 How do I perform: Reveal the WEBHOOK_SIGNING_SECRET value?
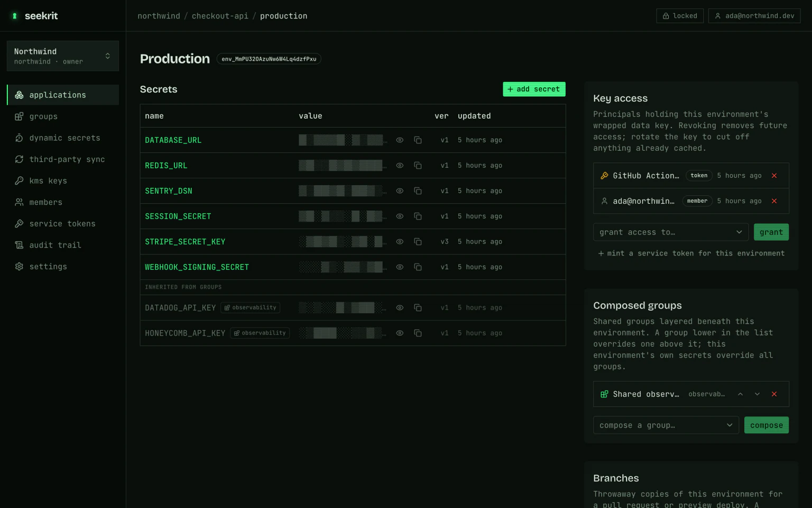point(400,267)
